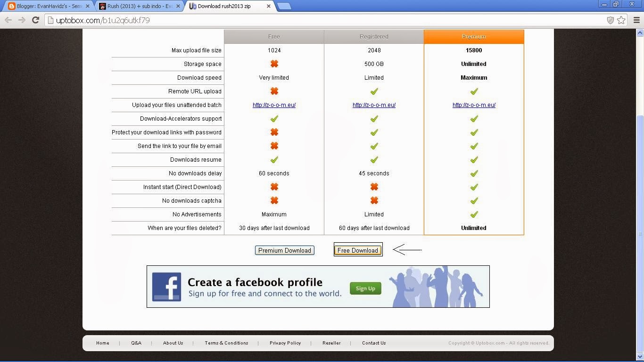Click the vertical scrollbar thumb
Image resolution: width=644 pixels, height=362 pixels.
tap(640, 233)
